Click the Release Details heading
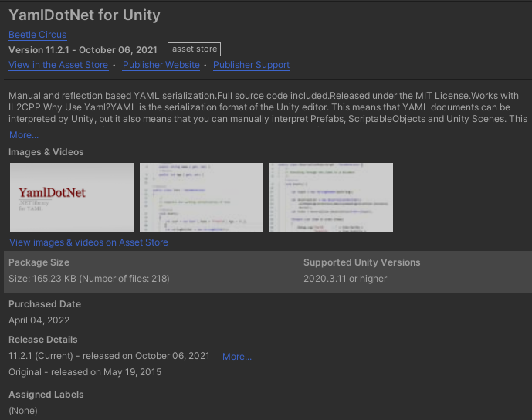This screenshot has height=420, width=532. 43,340
